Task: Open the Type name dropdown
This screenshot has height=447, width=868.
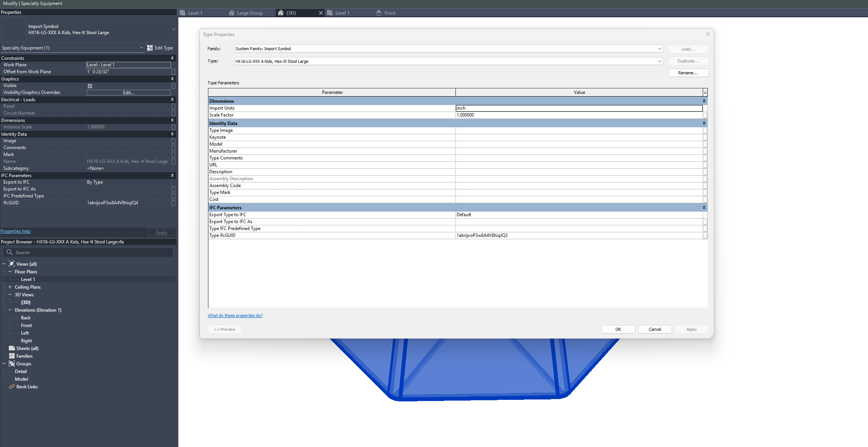Action: 659,61
